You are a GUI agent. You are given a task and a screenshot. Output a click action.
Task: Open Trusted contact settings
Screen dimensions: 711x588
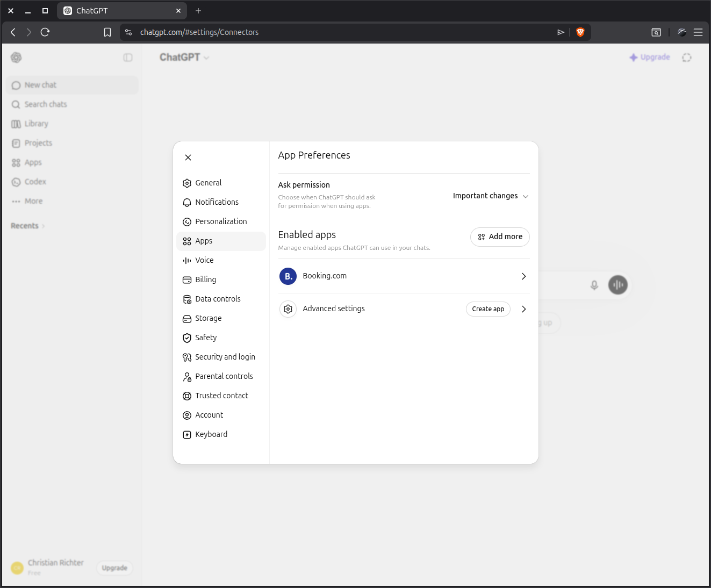[x=221, y=396]
